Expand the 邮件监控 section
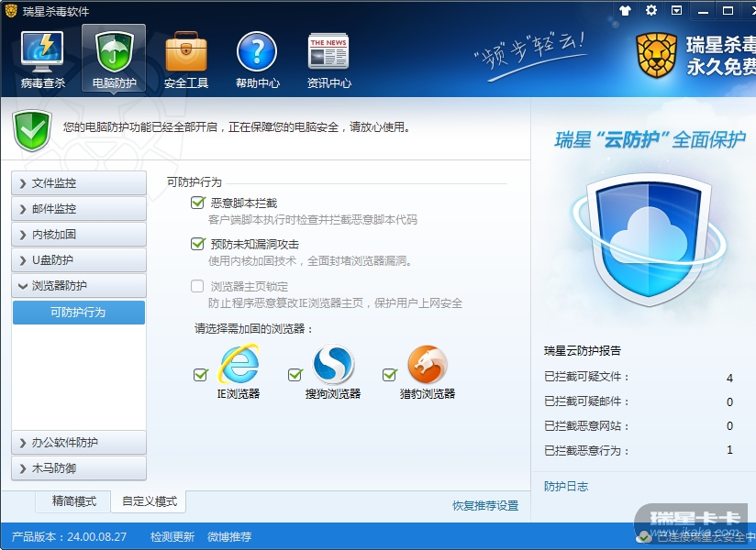756x550 pixels. click(x=79, y=208)
